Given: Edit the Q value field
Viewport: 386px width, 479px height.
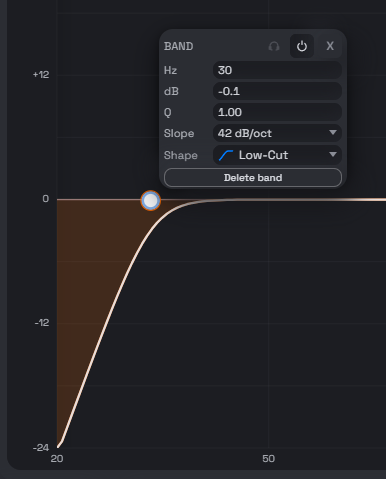Looking at the screenshot, I should coord(277,112).
